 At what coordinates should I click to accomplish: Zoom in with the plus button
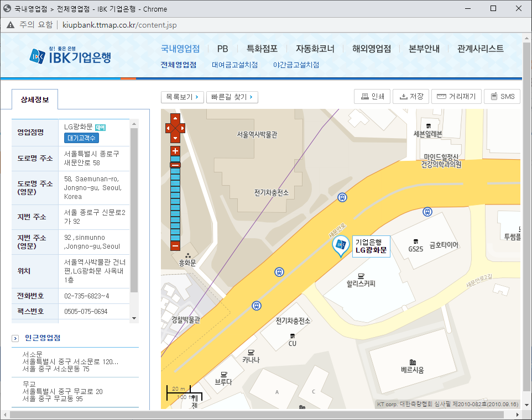click(175, 151)
